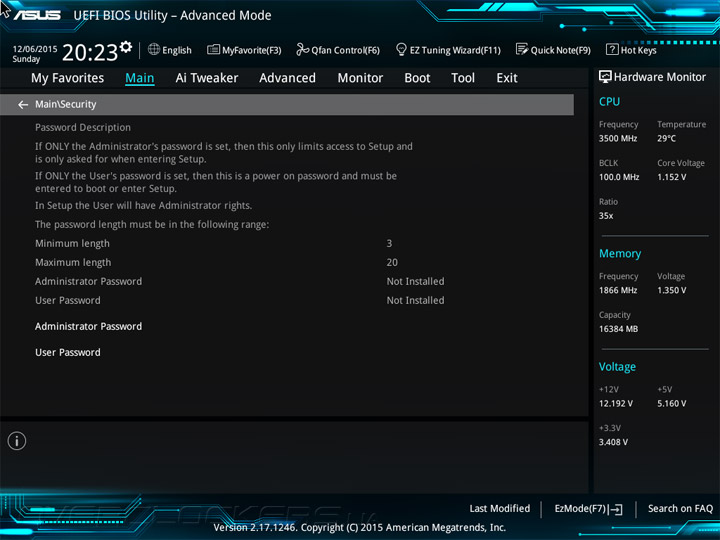Click the memory voltage 1.350 V value
Image resolution: width=720 pixels, height=540 pixels.
672,290
